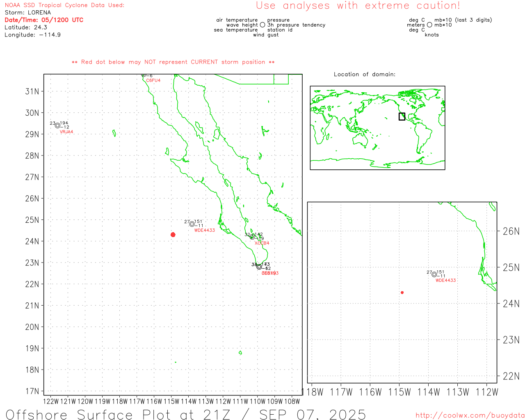Click the 'mb*10 (last 3 digits)' units label
525x420 pixels.
pos(463,20)
